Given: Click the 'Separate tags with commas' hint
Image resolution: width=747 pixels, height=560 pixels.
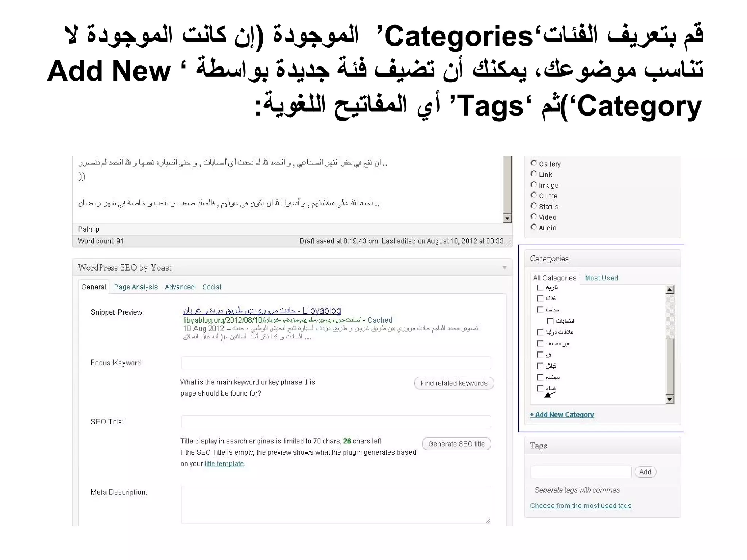Looking at the screenshot, I should [577, 490].
